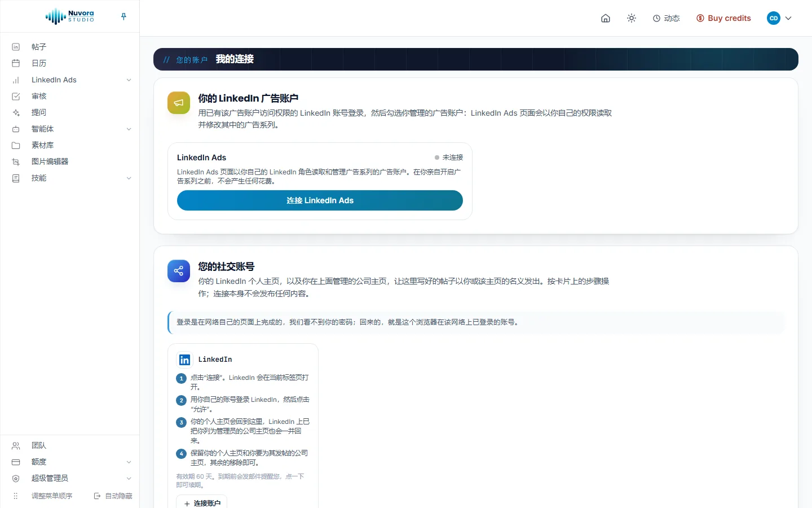Viewport: 812px width, 508px height.
Task: Click the 帖子 sidebar icon
Action: (16, 47)
